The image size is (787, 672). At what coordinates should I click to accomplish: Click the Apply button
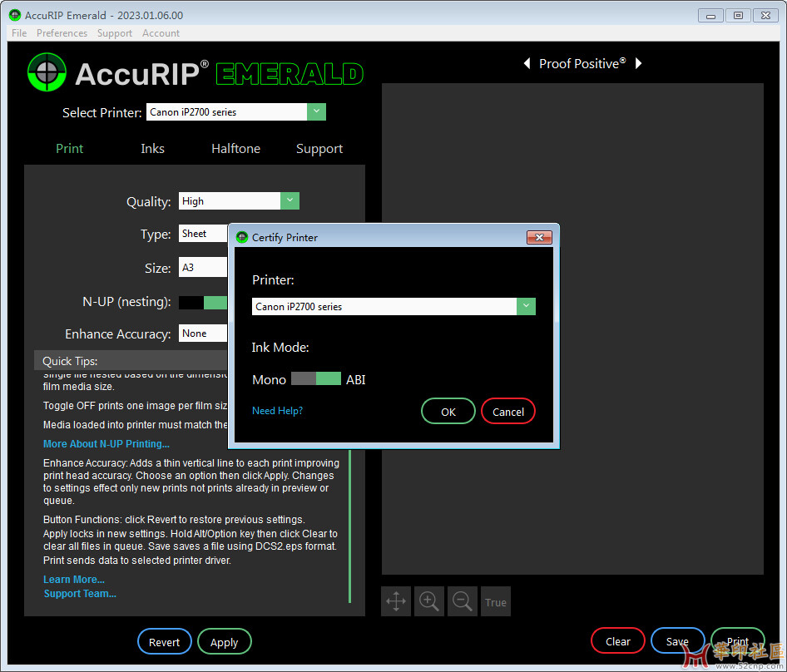[x=225, y=641]
